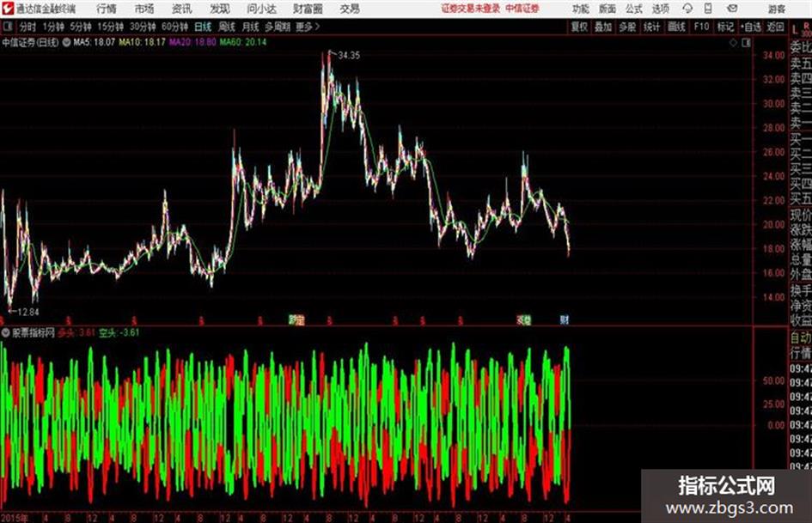Switch to 1分钟 chart period
This screenshot has height=523, width=812.
point(53,27)
